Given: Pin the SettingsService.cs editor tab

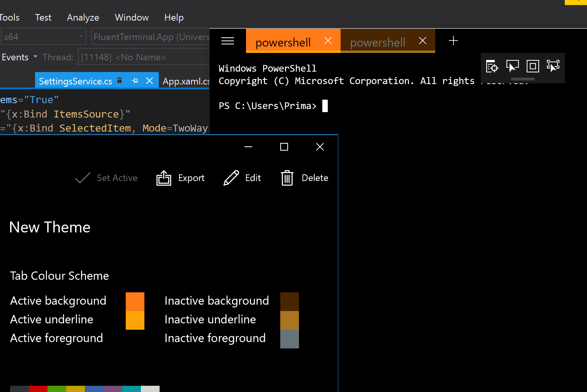Looking at the screenshot, I should [135, 81].
